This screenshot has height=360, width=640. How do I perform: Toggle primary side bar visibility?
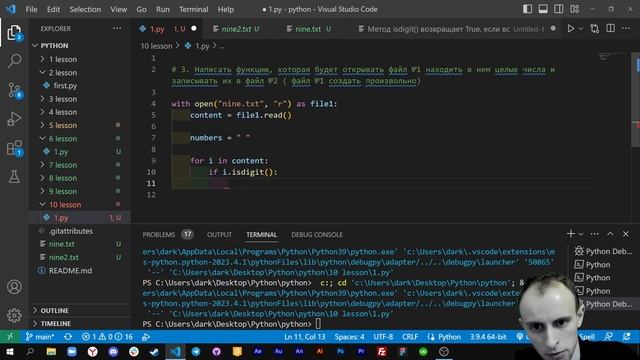527,9
